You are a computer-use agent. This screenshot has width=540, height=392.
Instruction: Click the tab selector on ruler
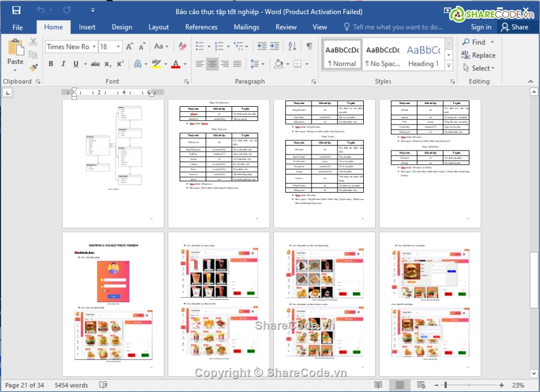[x=7, y=92]
